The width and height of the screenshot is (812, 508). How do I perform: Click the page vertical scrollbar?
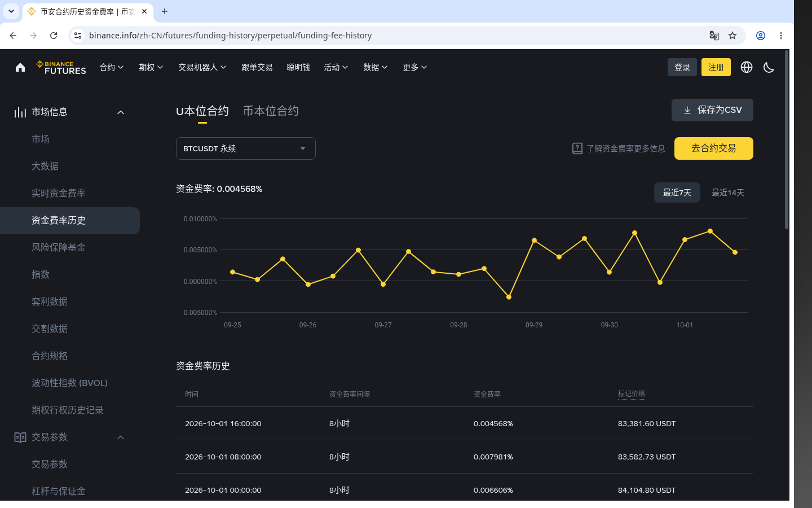[x=787, y=140]
